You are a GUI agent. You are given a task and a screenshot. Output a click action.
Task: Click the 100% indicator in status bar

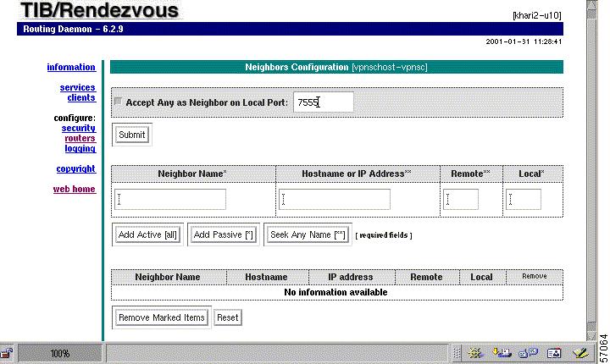[x=60, y=353]
